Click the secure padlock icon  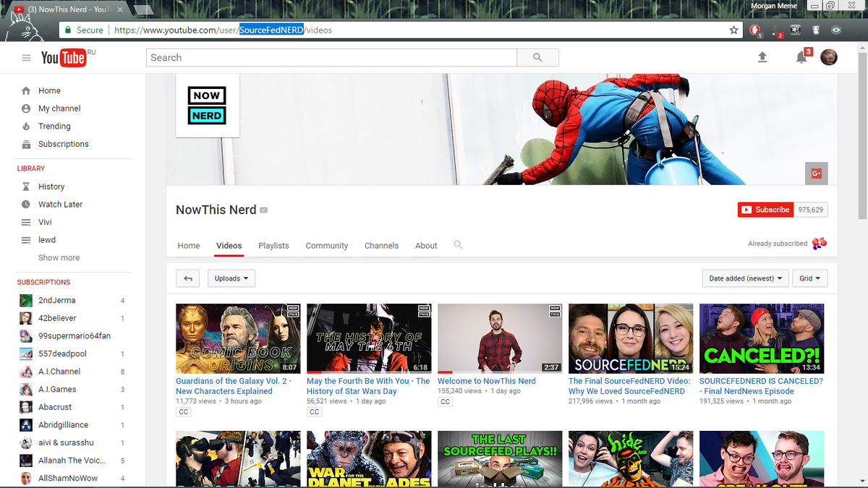[x=68, y=30]
